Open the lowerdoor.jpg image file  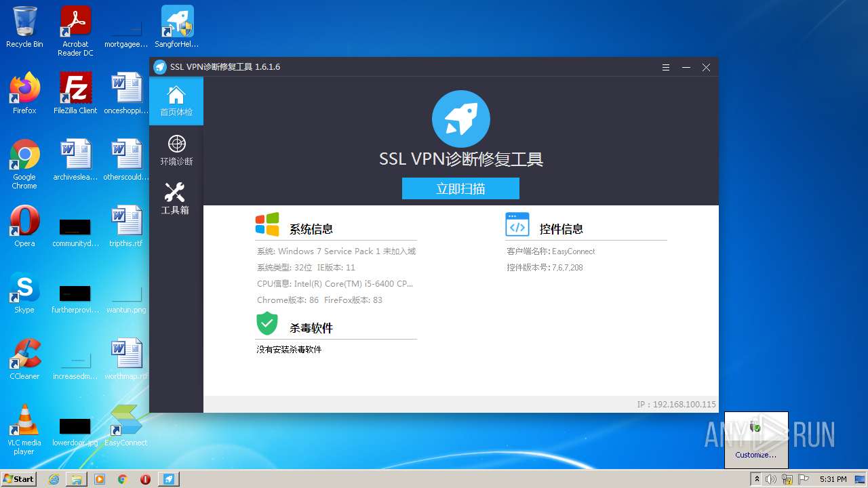75,430
